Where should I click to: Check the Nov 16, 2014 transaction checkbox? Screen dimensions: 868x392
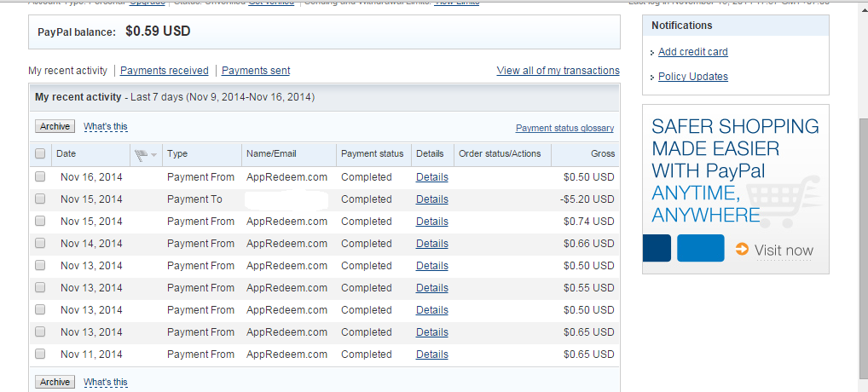tap(40, 177)
